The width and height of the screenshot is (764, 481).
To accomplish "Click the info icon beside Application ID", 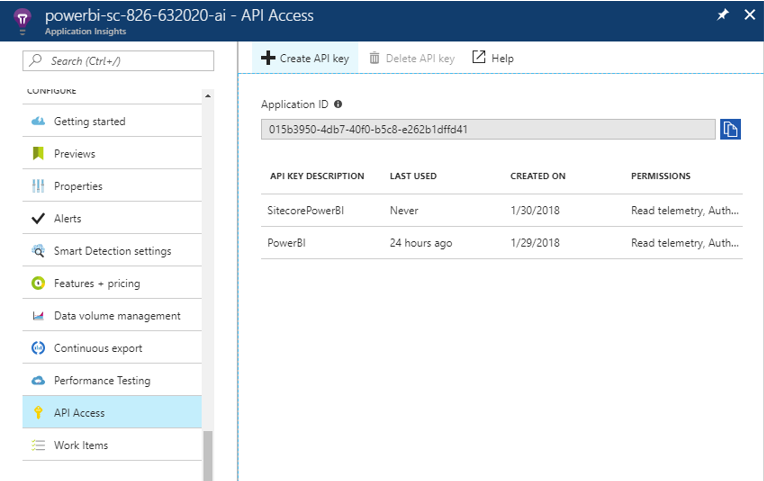I will (x=338, y=104).
